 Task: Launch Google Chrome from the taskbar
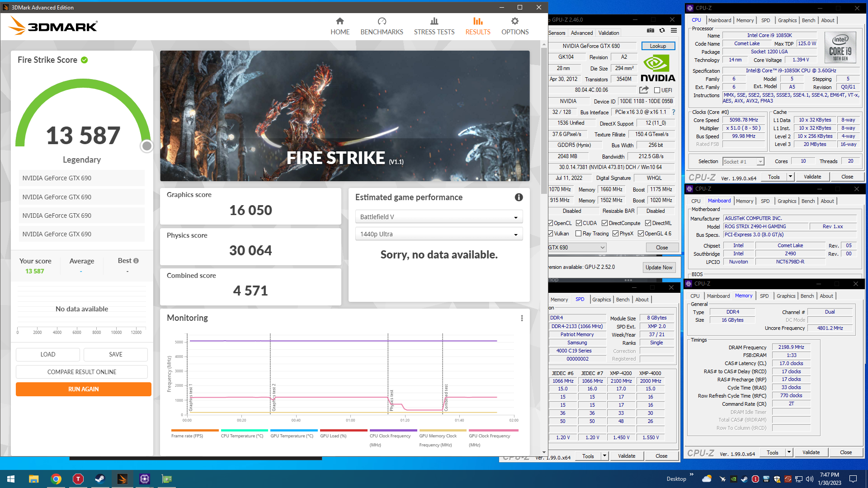[56, 479]
